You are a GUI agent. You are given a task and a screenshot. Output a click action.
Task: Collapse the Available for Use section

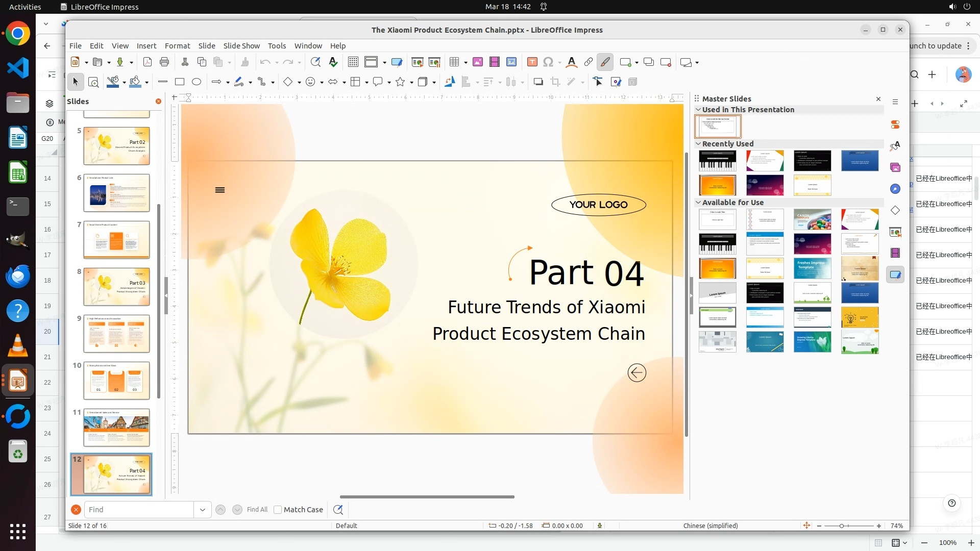coord(698,203)
